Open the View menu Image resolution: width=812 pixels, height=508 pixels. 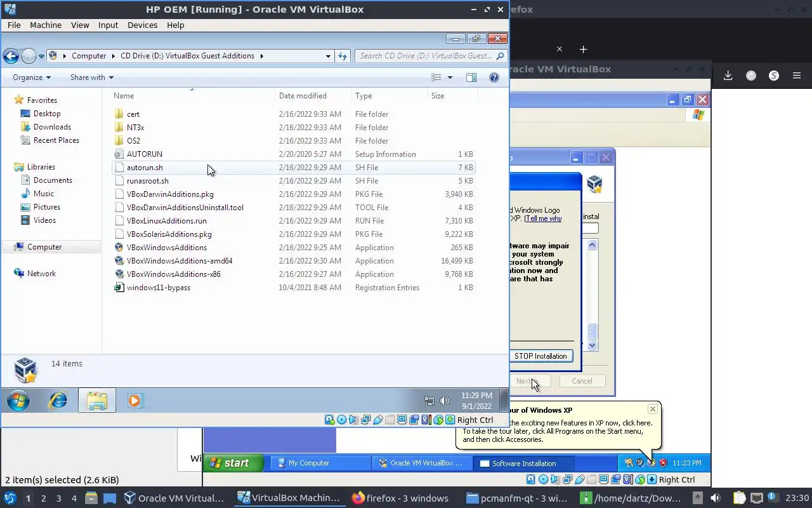[80, 25]
